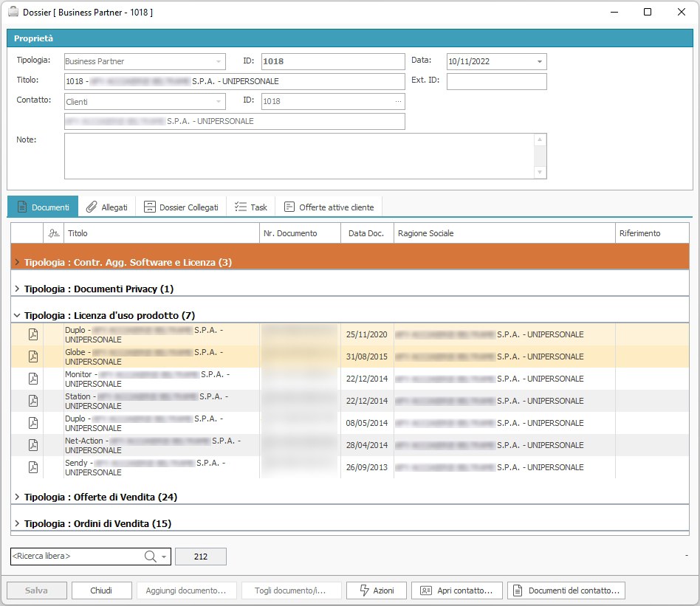Click the Note scrollbar up arrow
The width and height of the screenshot is (700, 606).
coord(540,140)
